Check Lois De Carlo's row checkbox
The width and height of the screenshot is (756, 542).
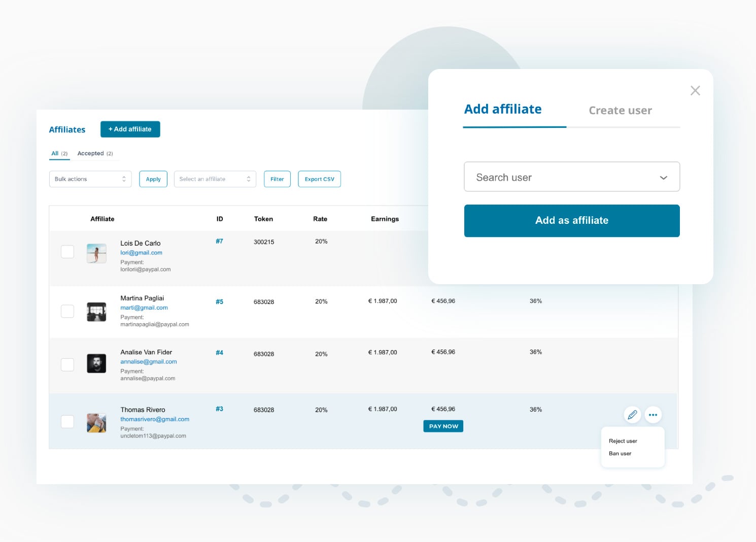pyautogui.click(x=67, y=251)
